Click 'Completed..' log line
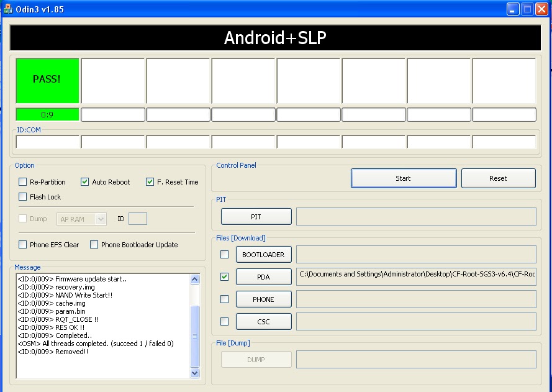The image size is (552, 392). [55, 335]
